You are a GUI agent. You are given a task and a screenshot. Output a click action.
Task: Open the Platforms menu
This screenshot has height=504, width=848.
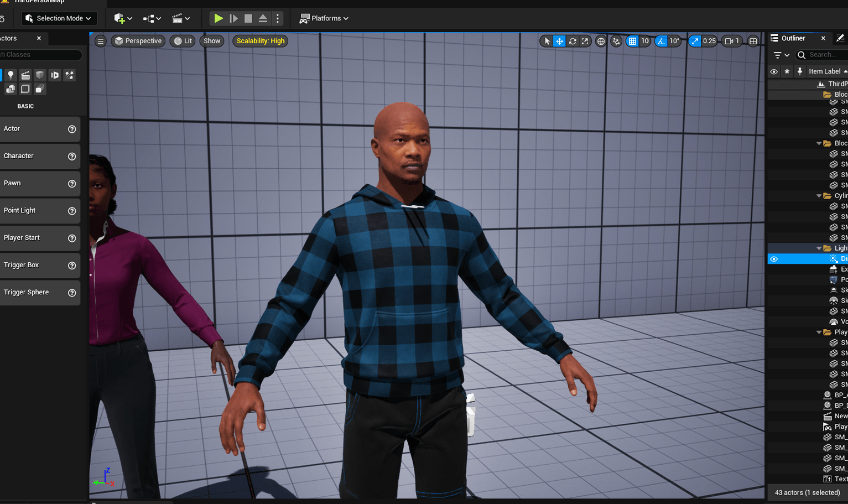[324, 18]
